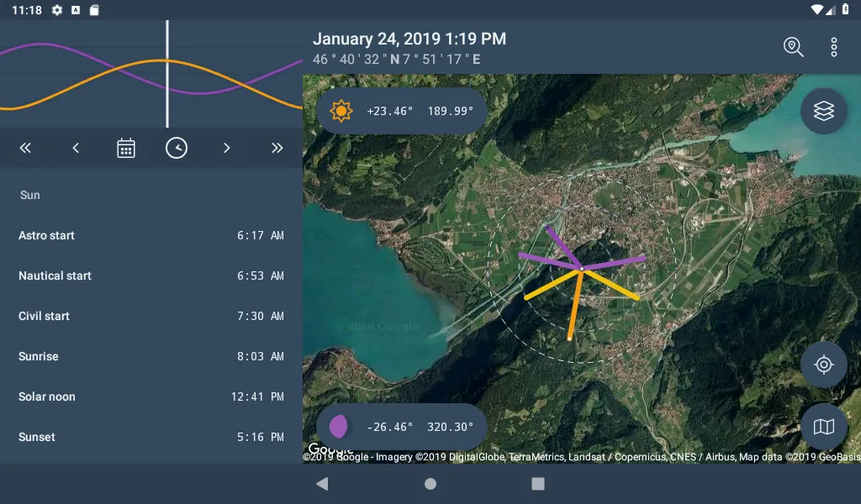Open the map location search
Screen dimensions: 861x504
(793, 47)
